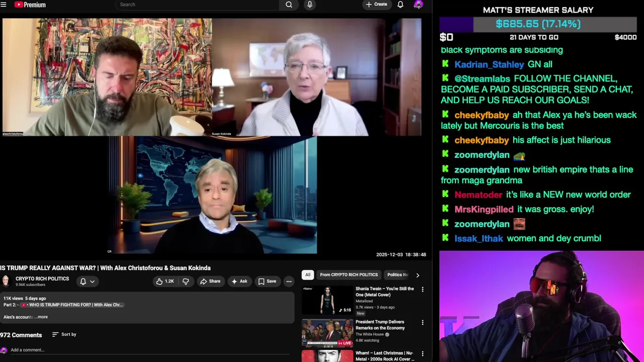Viewport: 644px width, 362px height.
Task: Save the video to a playlist
Action: 267,282
